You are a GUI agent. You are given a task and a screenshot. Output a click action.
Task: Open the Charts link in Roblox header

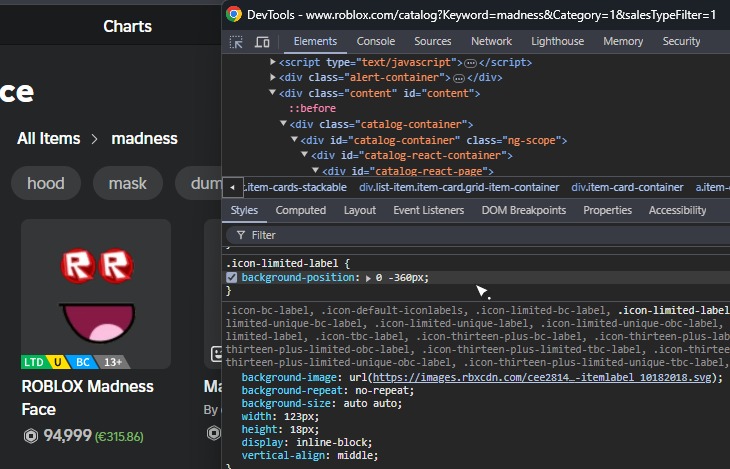tap(127, 26)
